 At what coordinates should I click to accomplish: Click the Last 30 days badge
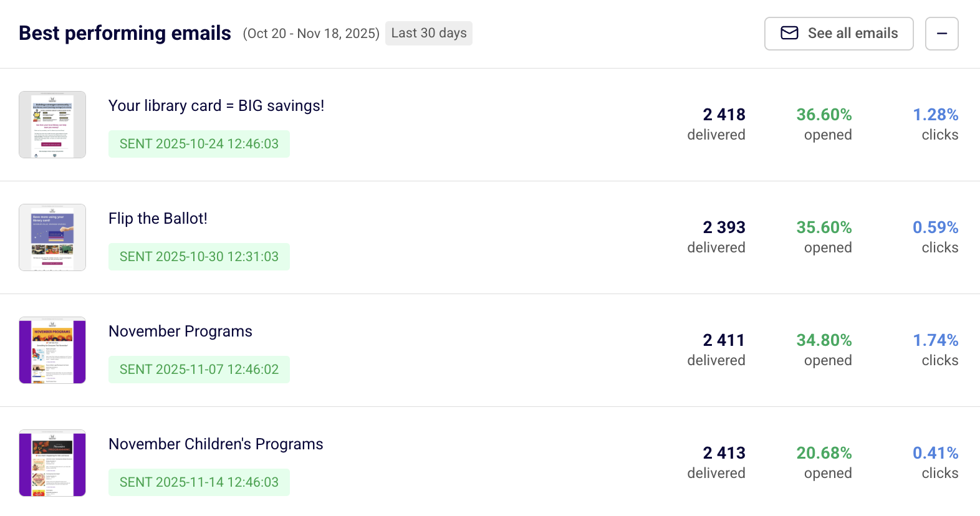pyautogui.click(x=429, y=33)
